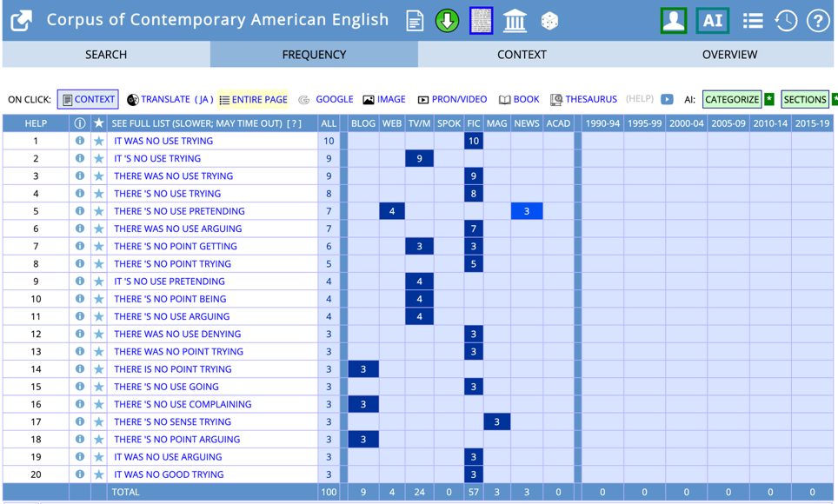Star the THERE 'S NO SENSE TRYING row
The height and width of the screenshot is (504, 838).
click(99, 421)
